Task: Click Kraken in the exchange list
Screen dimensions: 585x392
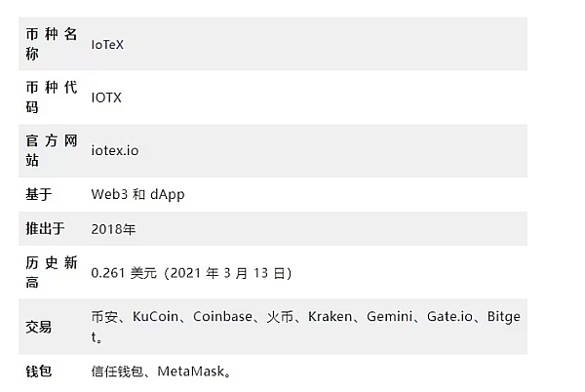Action: pos(331,317)
